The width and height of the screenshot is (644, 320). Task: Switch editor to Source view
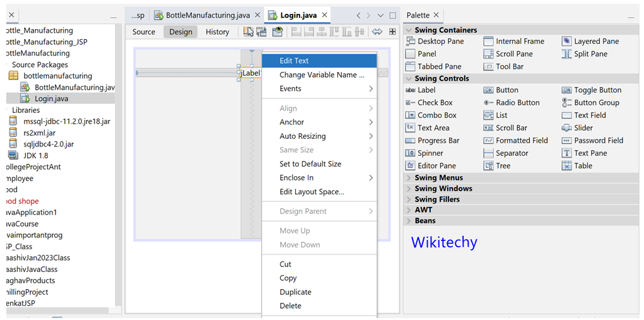[144, 32]
